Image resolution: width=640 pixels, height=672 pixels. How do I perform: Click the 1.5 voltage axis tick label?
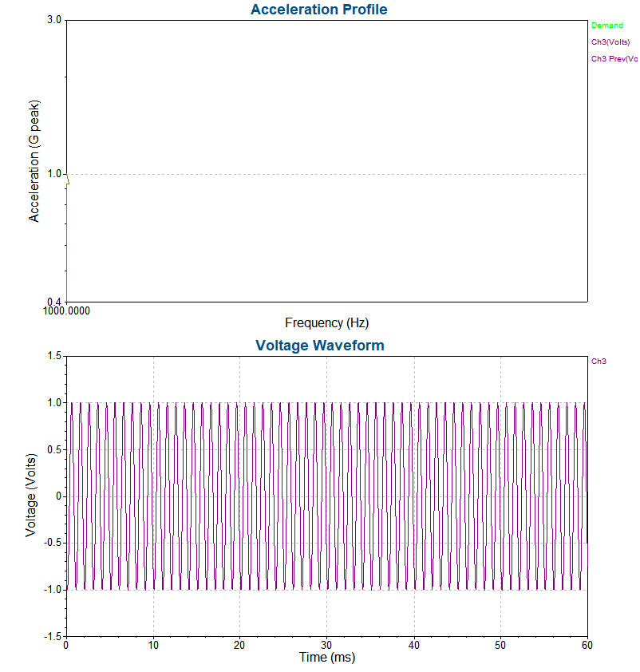[54, 356]
